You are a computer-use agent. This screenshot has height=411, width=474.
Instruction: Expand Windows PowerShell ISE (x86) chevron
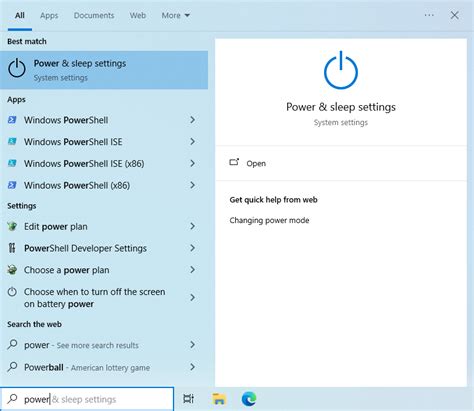193,163
